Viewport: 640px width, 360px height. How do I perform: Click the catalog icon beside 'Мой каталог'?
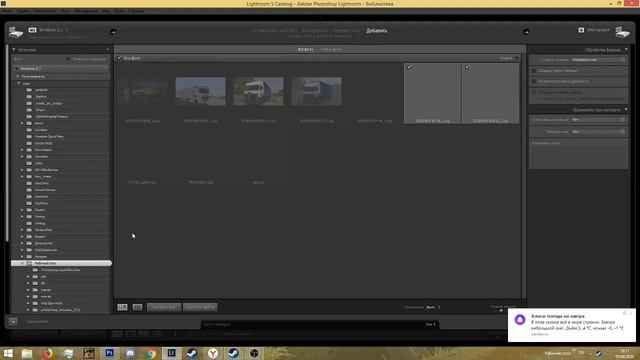click(x=581, y=30)
